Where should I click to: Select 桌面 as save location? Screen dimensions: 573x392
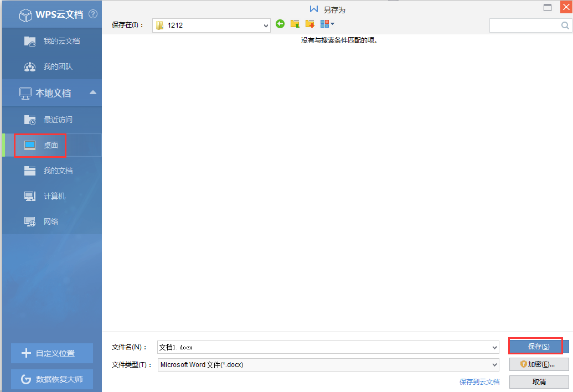click(50, 145)
